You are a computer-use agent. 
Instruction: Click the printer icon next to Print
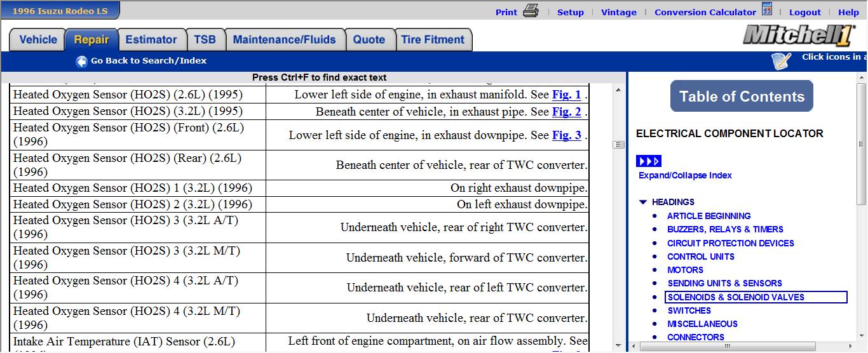pos(531,11)
